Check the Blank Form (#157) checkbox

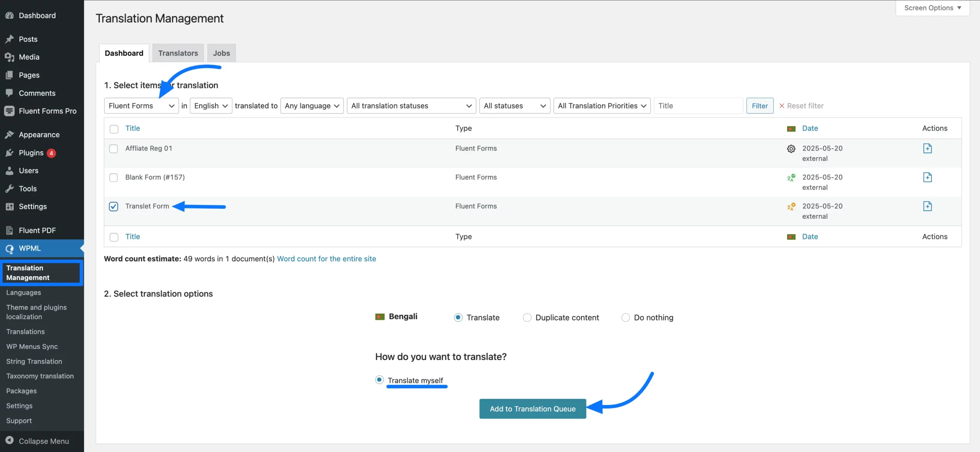pos(114,178)
